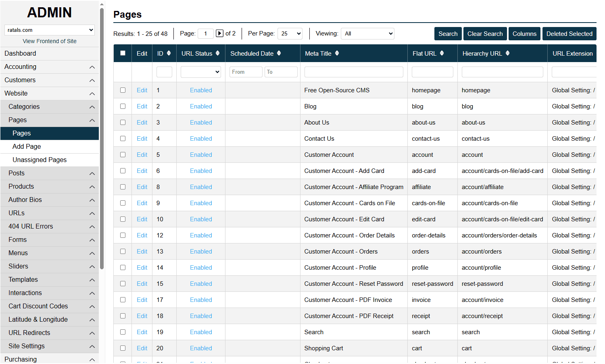Sort by Scheduled Date column arrows
The height and width of the screenshot is (364, 605).
click(279, 53)
